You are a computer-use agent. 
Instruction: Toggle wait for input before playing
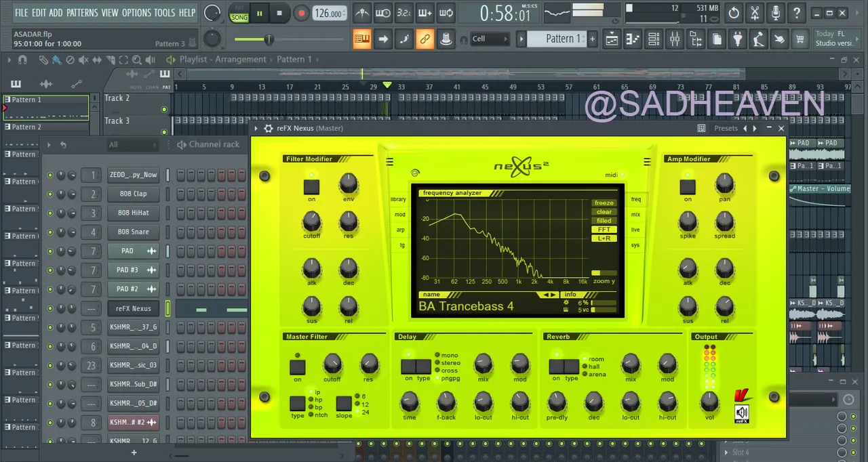click(x=383, y=12)
